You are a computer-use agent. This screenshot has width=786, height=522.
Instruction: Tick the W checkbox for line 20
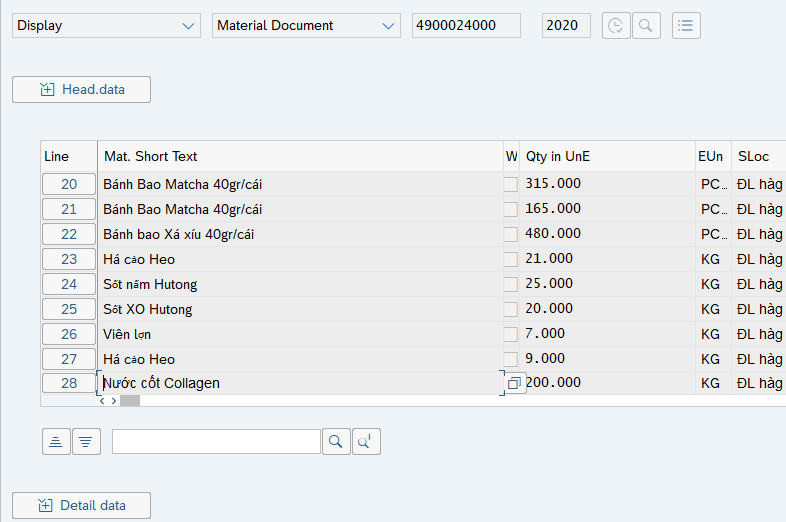point(511,184)
